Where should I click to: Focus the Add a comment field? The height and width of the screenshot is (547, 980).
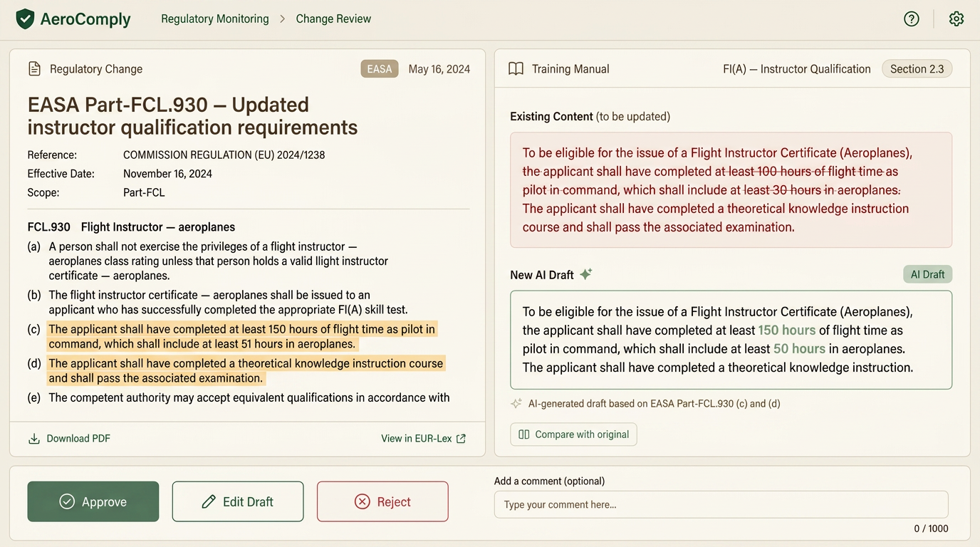(721, 504)
